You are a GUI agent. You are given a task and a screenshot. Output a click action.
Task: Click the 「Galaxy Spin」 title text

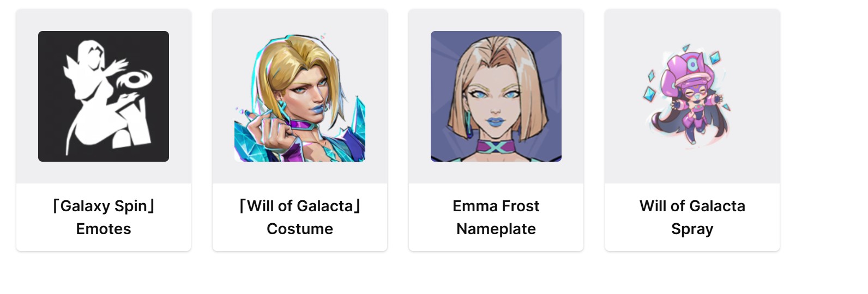coord(104,206)
